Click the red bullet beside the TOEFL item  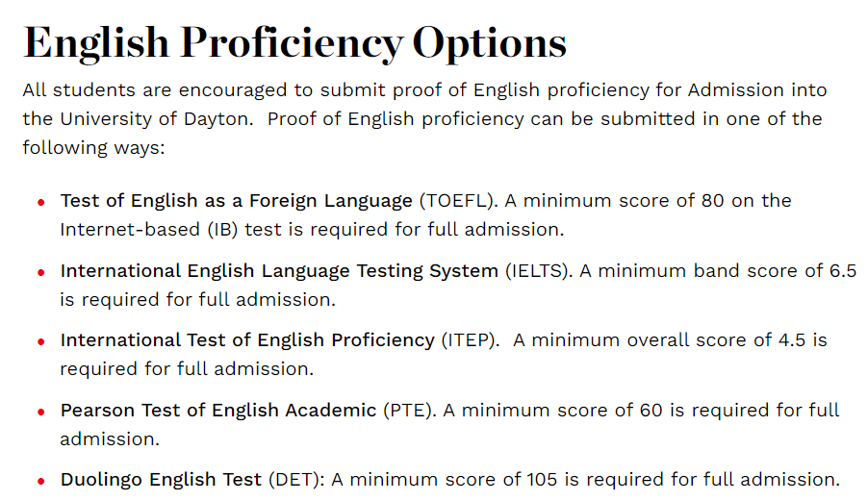pos(41,203)
